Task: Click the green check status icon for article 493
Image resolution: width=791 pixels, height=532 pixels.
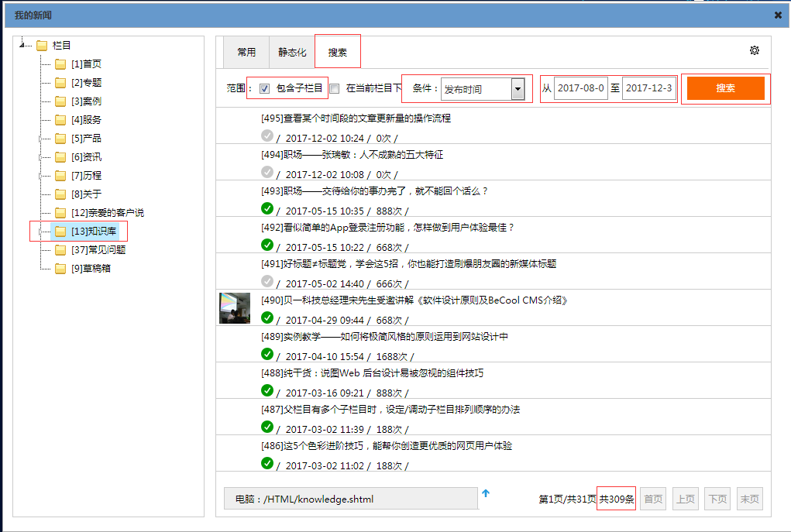Action: pyautogui.click(x=267, y=208)
